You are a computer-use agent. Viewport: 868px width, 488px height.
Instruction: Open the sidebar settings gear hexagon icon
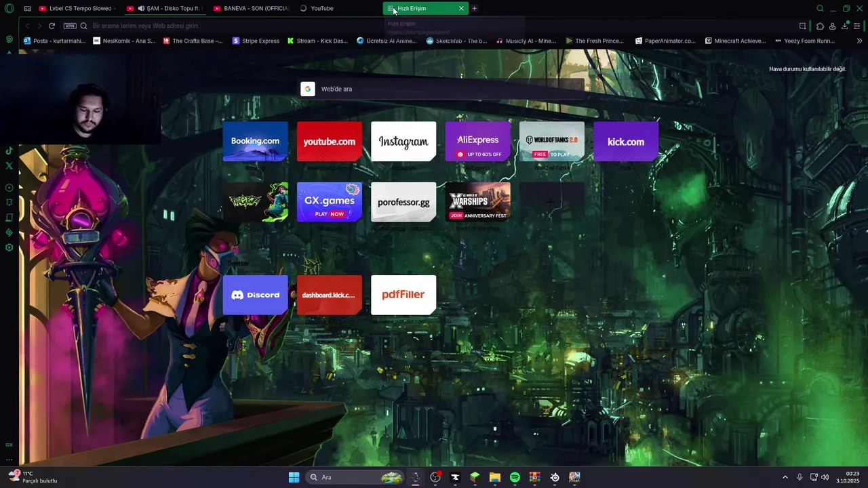click(9, 247)
